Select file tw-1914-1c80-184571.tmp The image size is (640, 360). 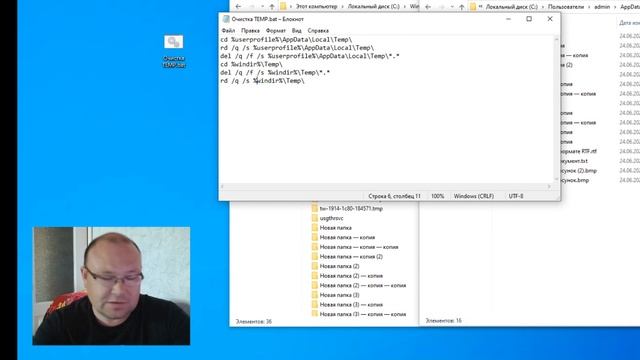pos(351,209)
